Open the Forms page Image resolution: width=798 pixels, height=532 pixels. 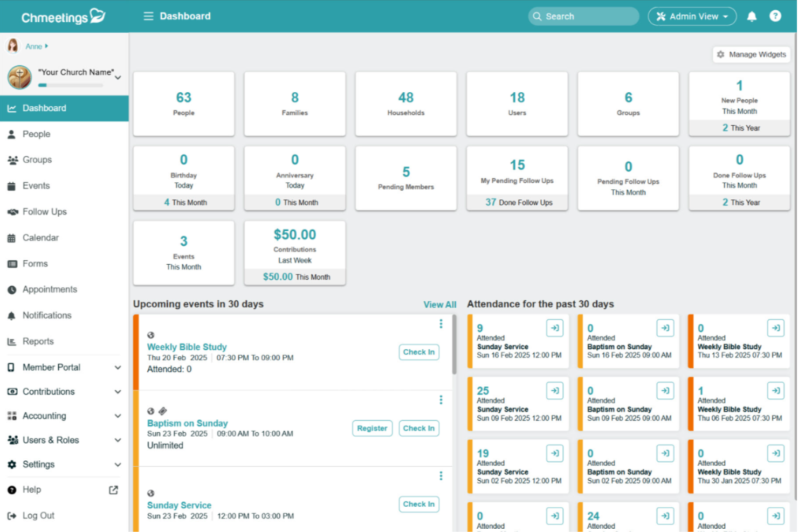click(x=35, y=264)
